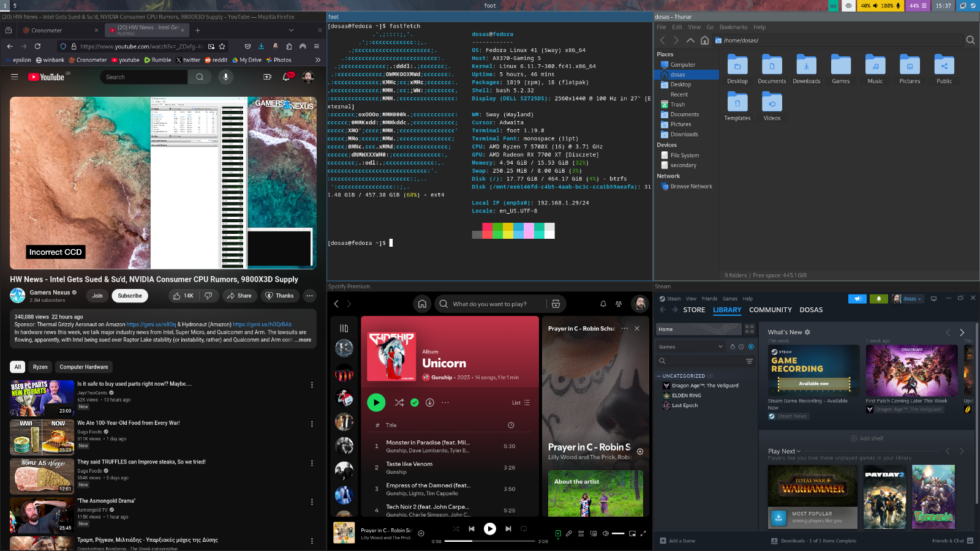Open the Spotify Friend Activity icon
The image size is (980, 551).
pos(619,304)
